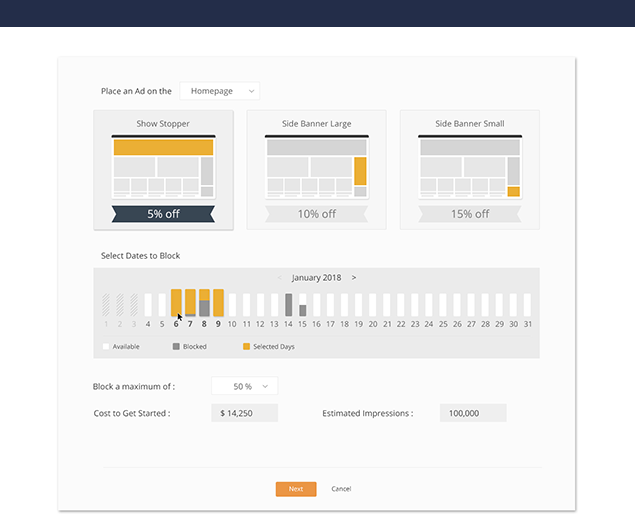
Task: Click the Selected Days orange swatch
Action: tap(246, 347)
